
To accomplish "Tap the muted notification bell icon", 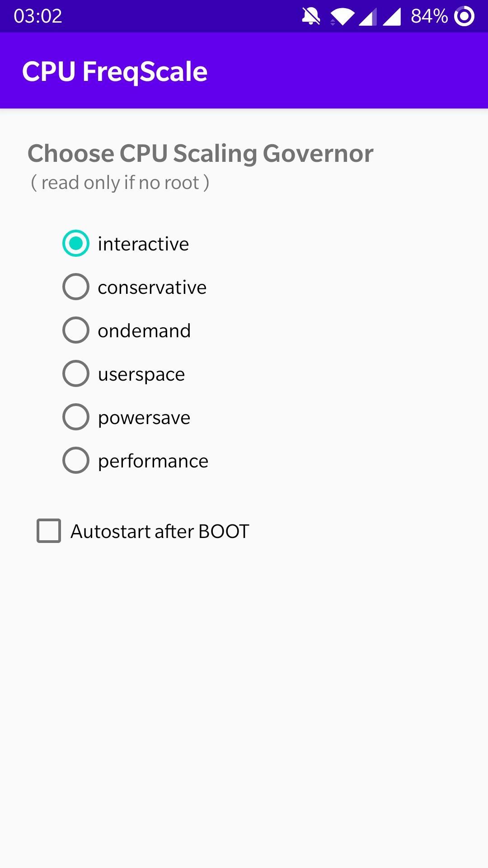I will [x=311, y=17].
